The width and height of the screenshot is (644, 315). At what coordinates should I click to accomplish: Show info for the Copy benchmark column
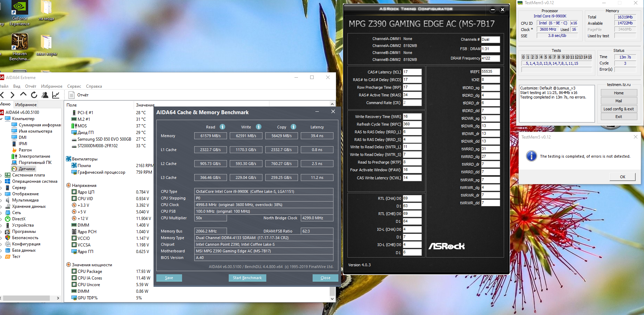293,127
